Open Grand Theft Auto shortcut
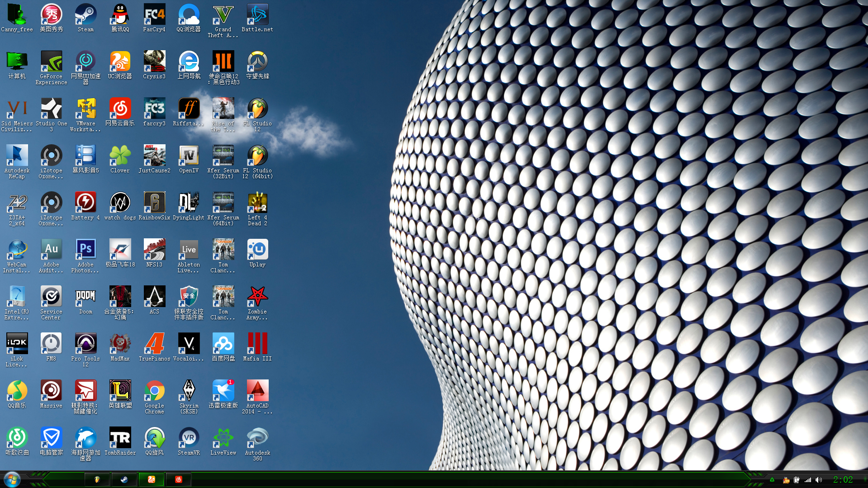868x488 pixels. [223, 21]
